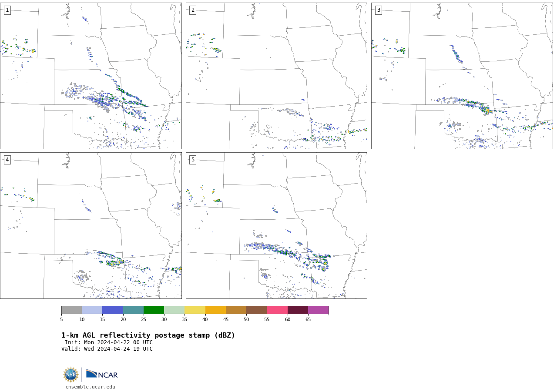Click the colorbar tick label 50
The width and height of the screenshot is (557, 392).
pos(246,319)
